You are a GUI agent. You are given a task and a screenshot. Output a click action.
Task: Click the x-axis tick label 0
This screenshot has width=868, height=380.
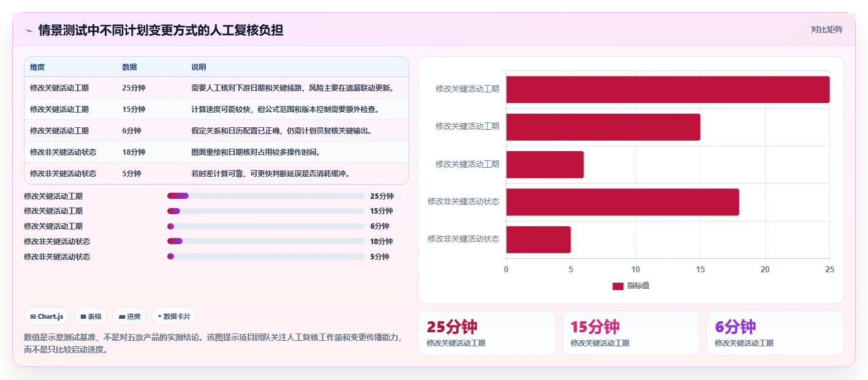506,269
